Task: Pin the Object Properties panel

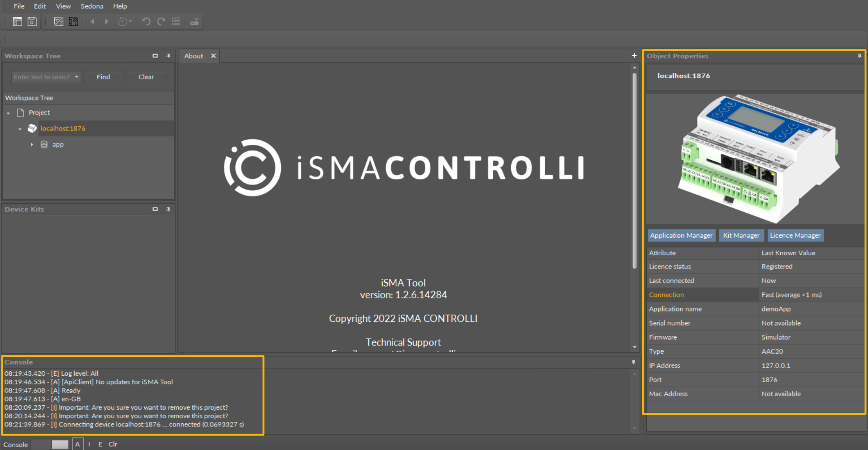Action: (859, 56)
